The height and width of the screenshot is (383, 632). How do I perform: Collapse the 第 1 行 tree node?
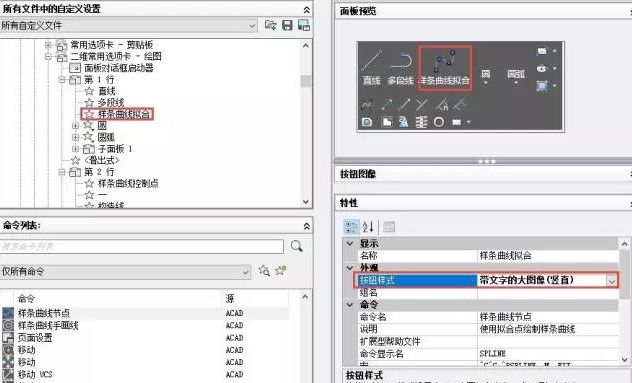coord(62,79)
